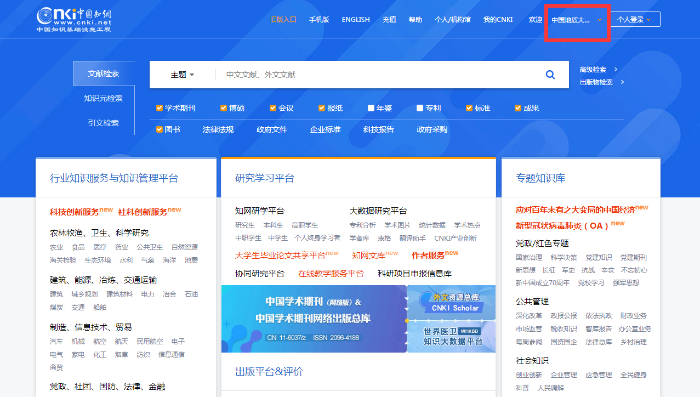Toggle the 图书 checkbox
700x397 pixels.
tap(159, 130)
